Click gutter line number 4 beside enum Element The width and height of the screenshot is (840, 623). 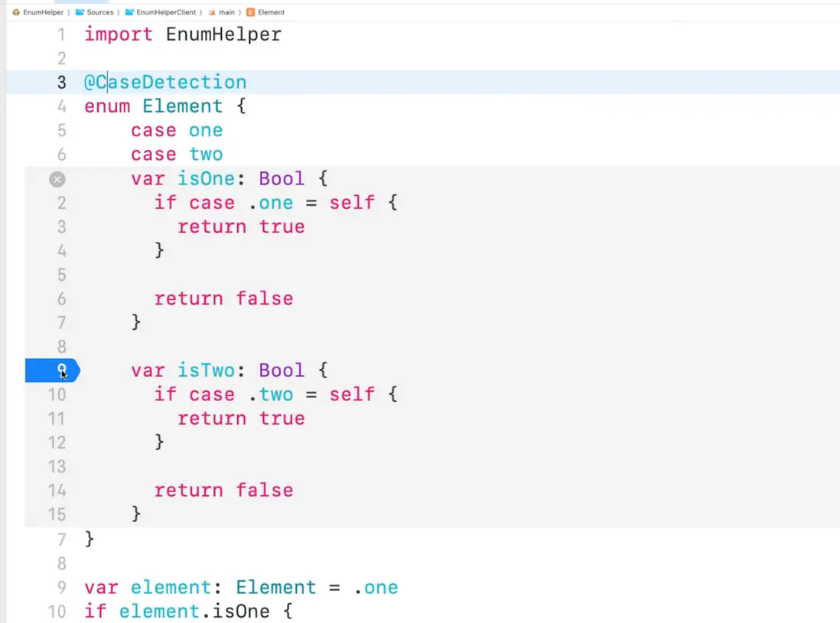click(61, 106)
